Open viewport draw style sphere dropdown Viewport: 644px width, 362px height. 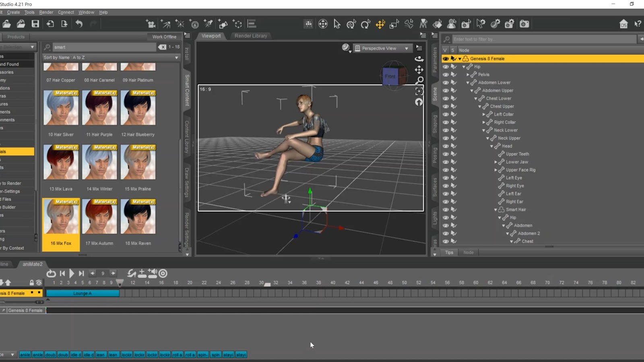(346, 48)
